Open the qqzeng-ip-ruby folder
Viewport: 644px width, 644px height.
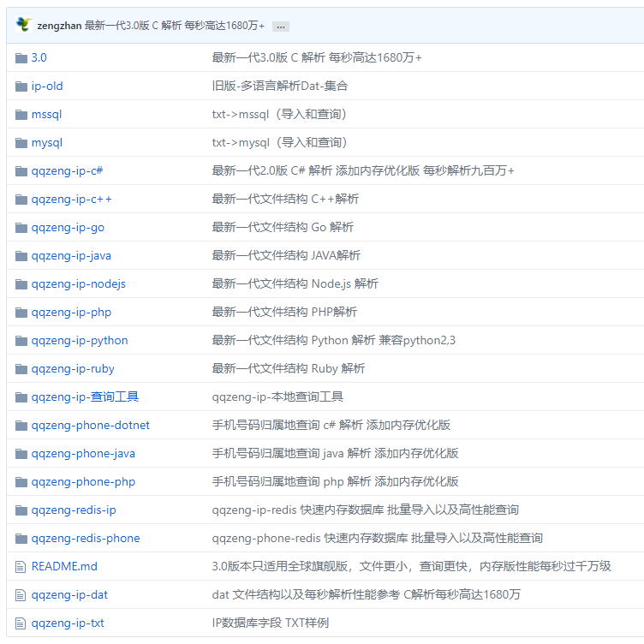tap(73, 369)
